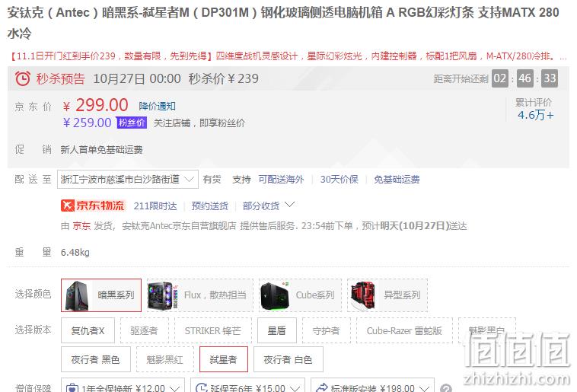Click the ¥259.00 fan price
Viewport: 577px width, 392px height.
[87, 123]
